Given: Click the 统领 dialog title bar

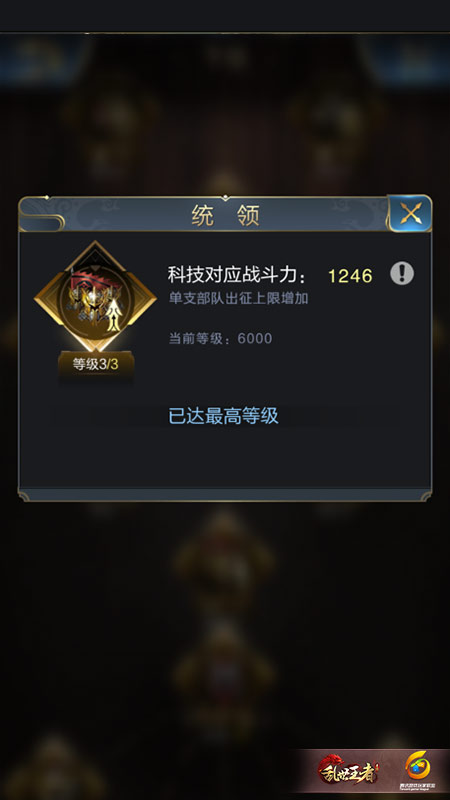Looking at the screenshot, I should pyautogui.click(x=225, y=215).
